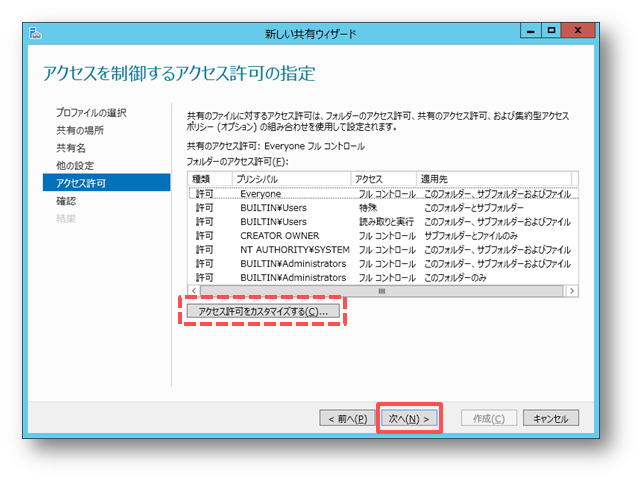Click the 前へ(P) button

pyautogui.click(x=347, y=418)
